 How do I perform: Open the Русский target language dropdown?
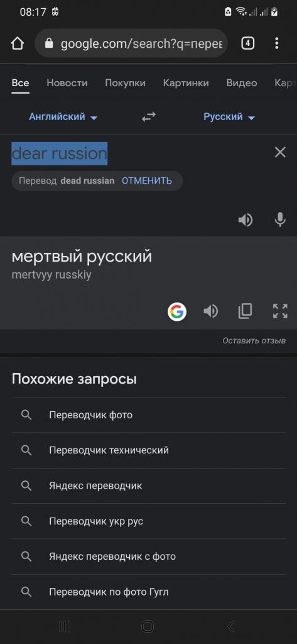[229, 117]
